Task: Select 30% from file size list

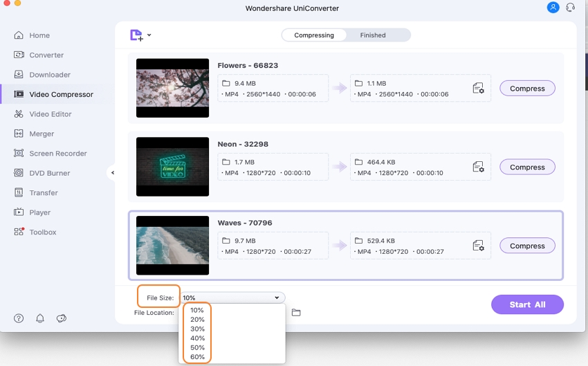Action: 197,329
